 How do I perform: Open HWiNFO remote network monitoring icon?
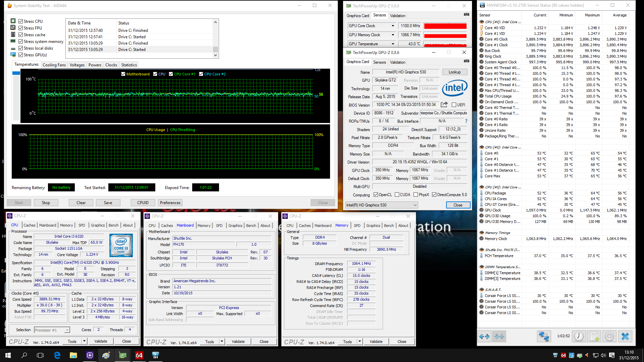544,336
